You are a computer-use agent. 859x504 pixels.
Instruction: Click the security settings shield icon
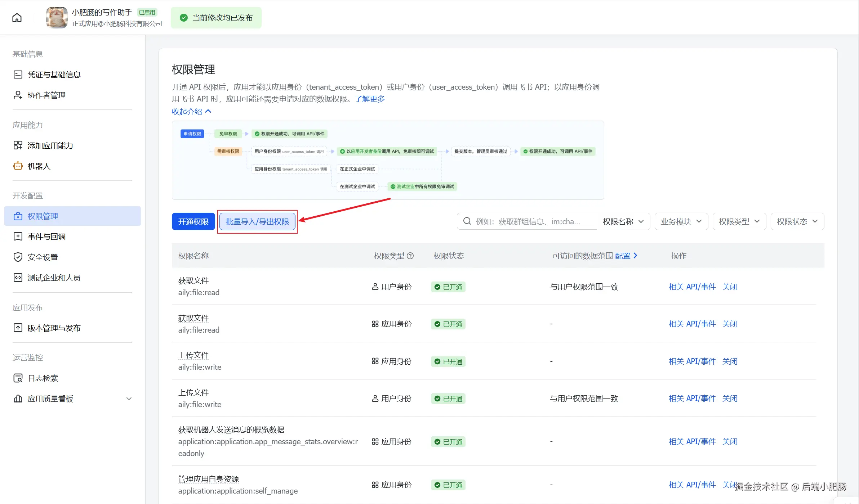[x=18, y=257]
